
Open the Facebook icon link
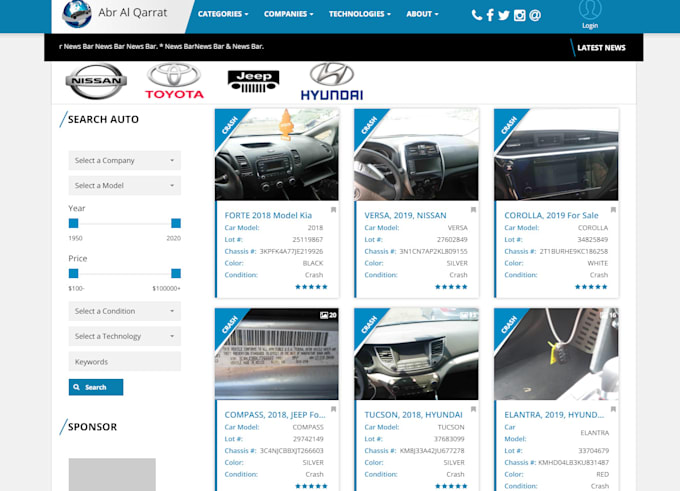tap(490, 15)
